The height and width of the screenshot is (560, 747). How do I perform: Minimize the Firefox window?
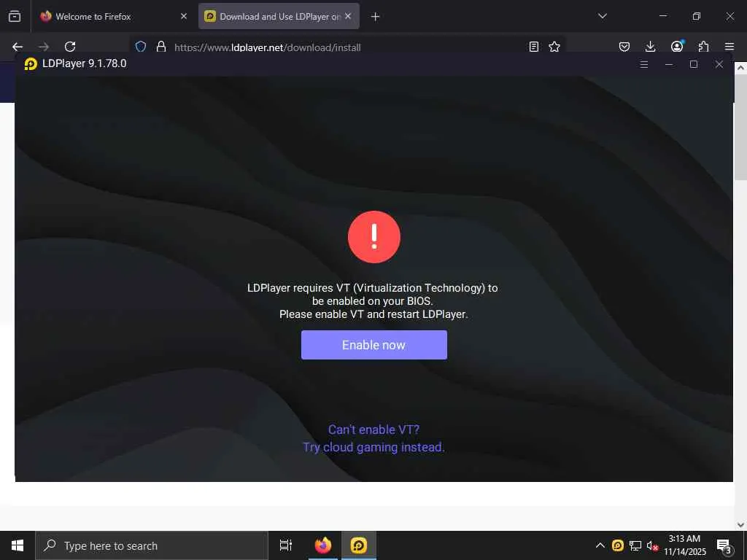(662, 16)
